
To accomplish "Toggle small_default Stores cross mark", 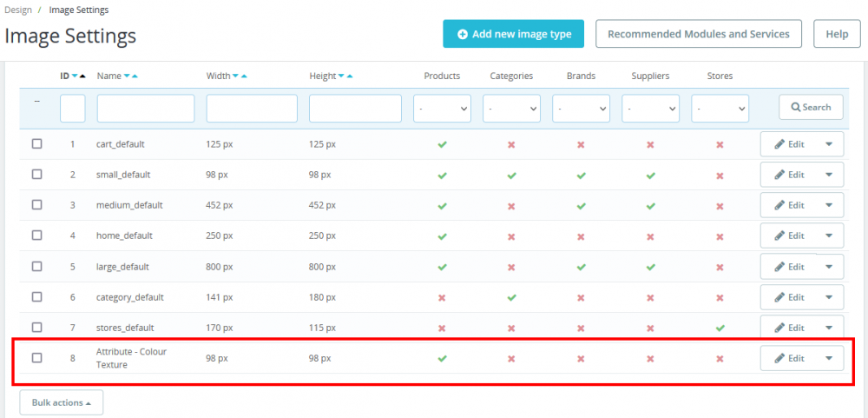I will pyautogui.click(x=720, y=176).
